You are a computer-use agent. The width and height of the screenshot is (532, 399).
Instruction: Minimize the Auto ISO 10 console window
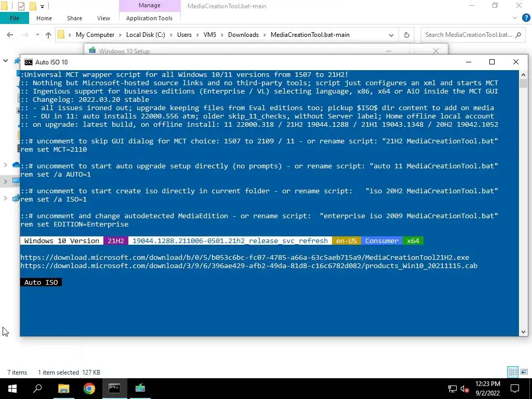(x=469, y=62)
